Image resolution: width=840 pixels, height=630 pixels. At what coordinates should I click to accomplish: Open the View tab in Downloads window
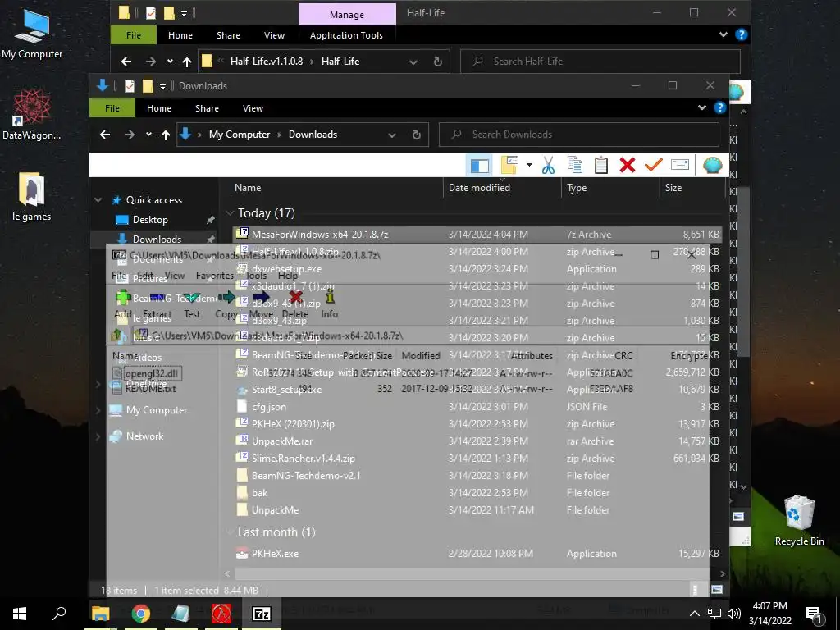pos(253,108)
